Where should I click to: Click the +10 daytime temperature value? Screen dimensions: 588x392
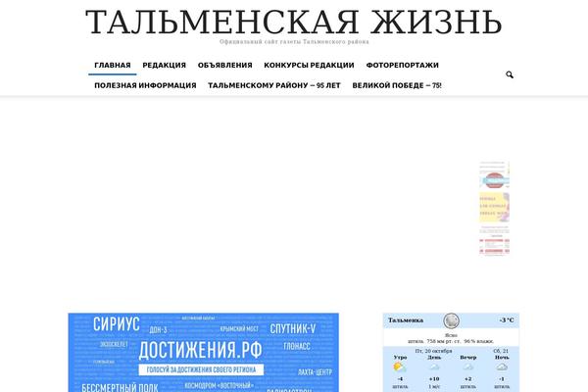[434, 379]
